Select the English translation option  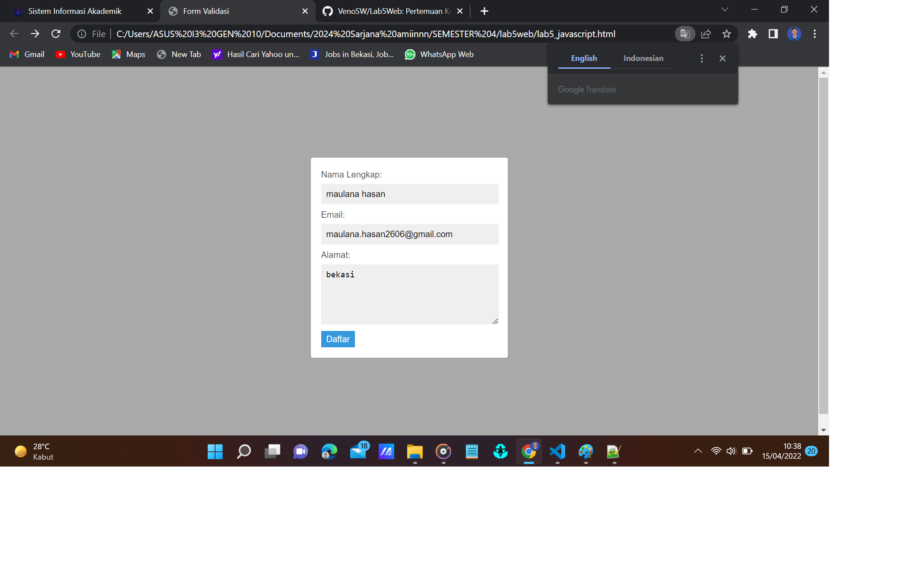584,58
